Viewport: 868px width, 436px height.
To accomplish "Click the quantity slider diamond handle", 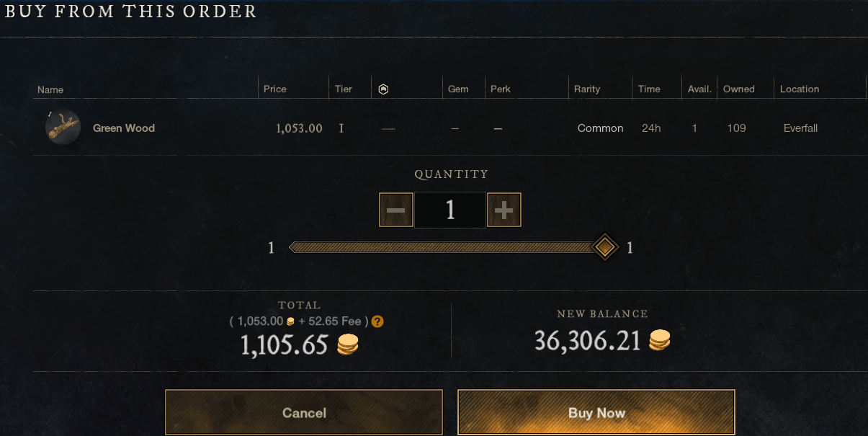I will (x=606, y=247).
